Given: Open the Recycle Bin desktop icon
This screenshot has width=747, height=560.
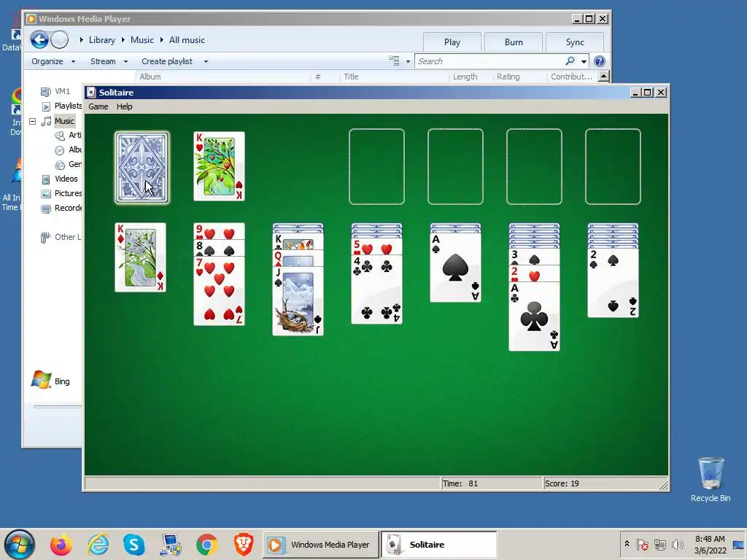Looking at the screenshot, I should click(711, 480).
